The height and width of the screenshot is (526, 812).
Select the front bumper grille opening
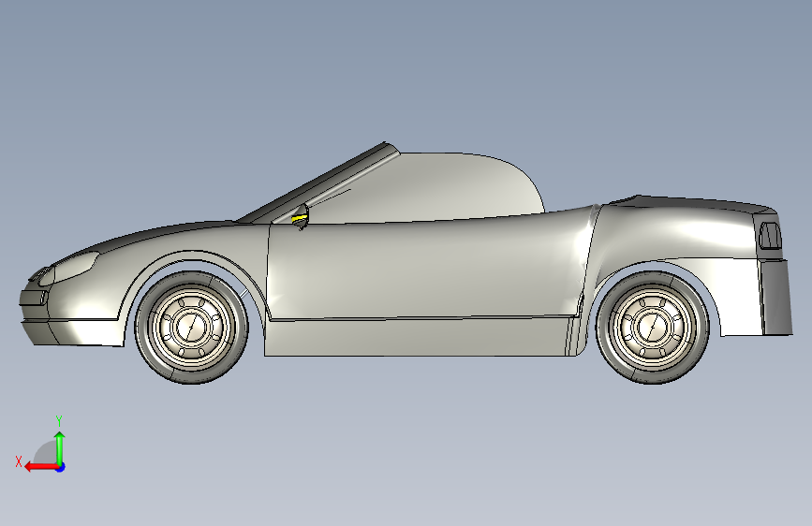coord(34,298)
